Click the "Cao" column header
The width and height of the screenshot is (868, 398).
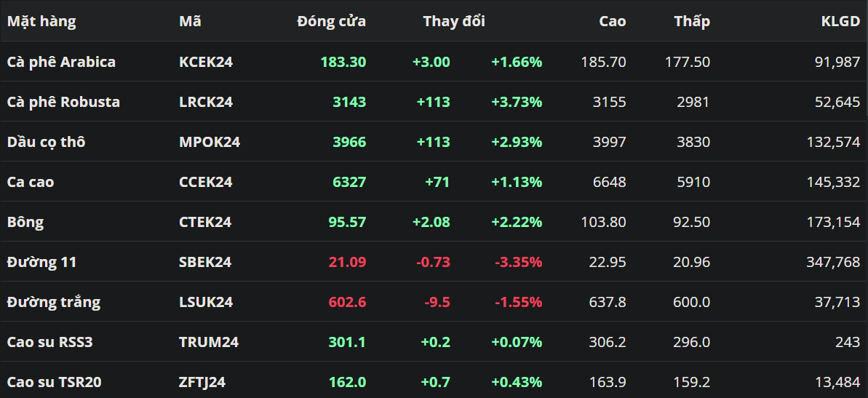(612, 21)
